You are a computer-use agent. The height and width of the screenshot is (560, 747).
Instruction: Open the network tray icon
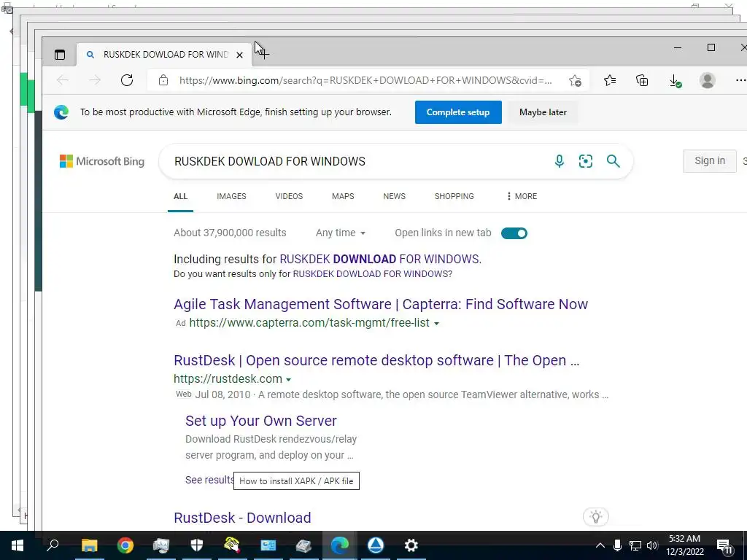pyautogui.click(x=635, y=545)
